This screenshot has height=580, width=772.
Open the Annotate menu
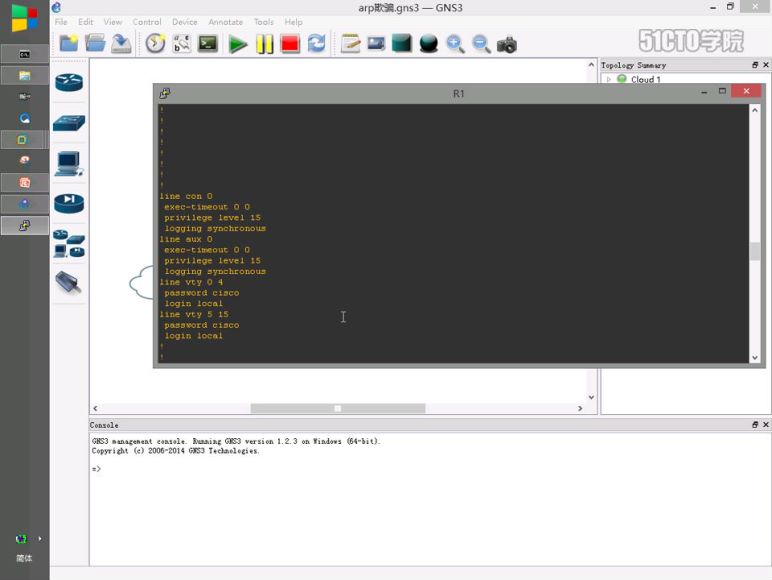pyautogui.click(x=225, y=22)
